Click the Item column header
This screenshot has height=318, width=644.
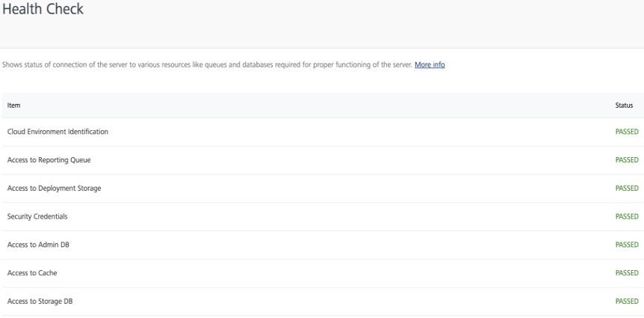coord(12,106)
